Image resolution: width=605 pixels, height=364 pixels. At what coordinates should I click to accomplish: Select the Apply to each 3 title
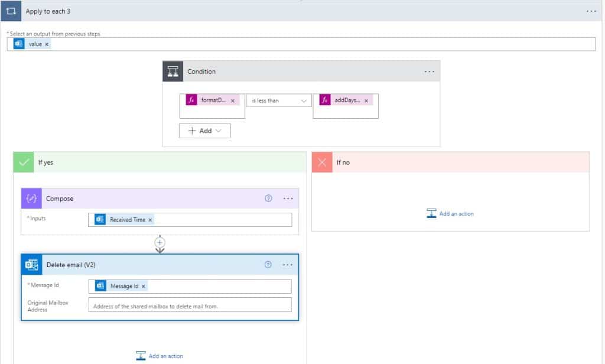click(48, 11)
